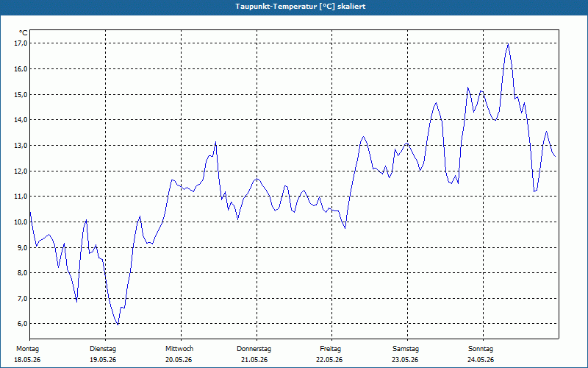Click the Freitag day label
Screen dimensions: 588x368
[x=330, y=349]
